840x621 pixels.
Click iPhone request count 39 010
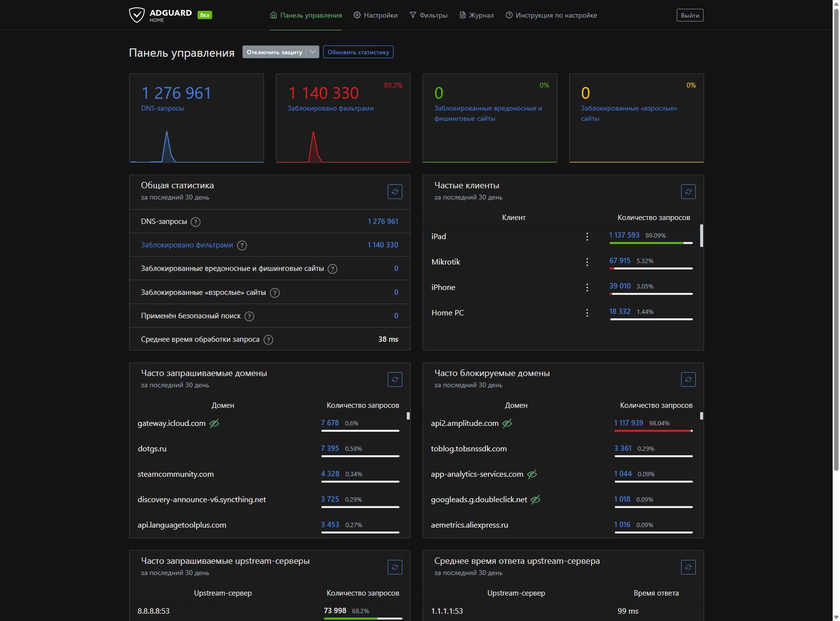620,286
